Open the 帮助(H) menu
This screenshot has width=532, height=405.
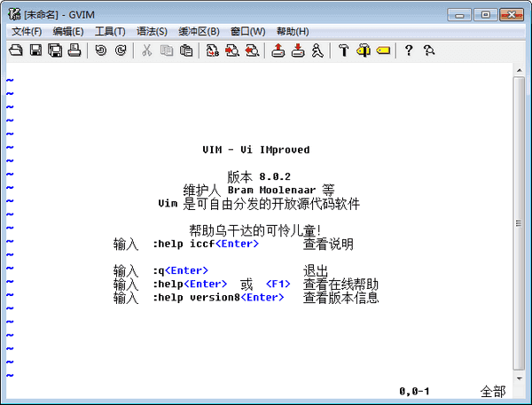pyautogui.click(x=292, y=32)
